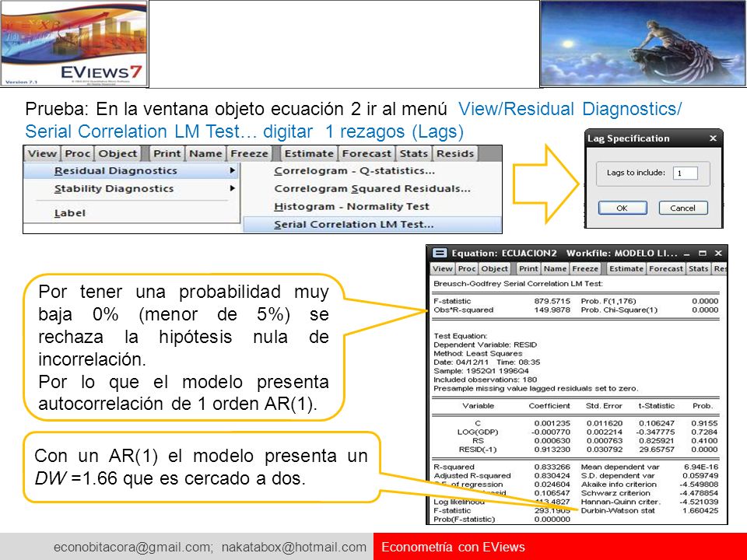Screen dimensions: 747x560
Task: Click R-squared value 0.833266
Action: tap(552, 467)
